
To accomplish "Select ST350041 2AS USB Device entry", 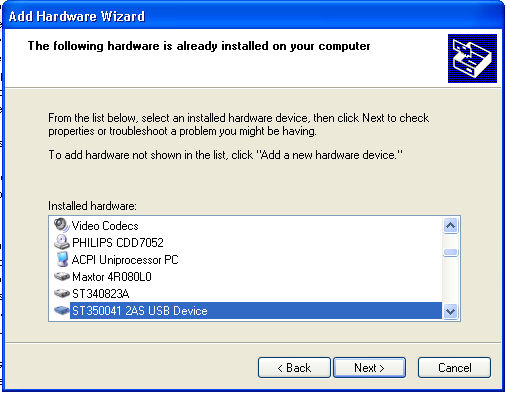I will coord(256,311).
